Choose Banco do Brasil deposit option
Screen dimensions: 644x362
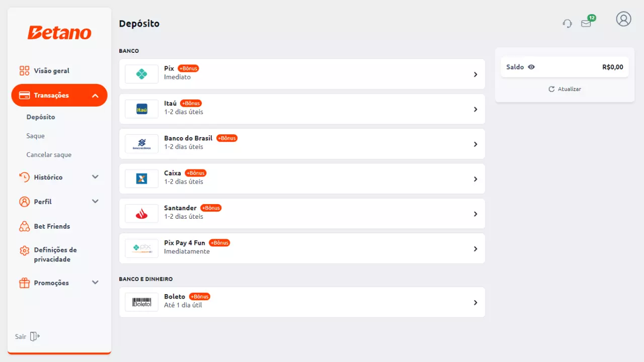click(x=302, y=144)
